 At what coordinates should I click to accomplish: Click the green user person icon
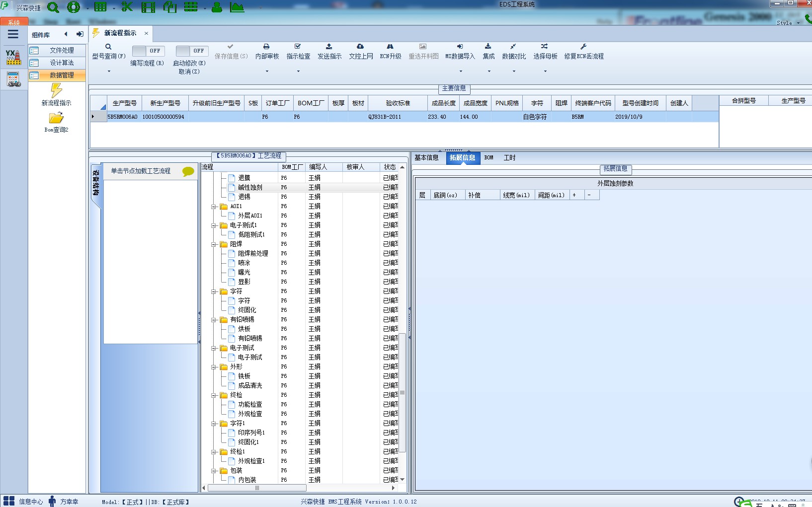217,7
